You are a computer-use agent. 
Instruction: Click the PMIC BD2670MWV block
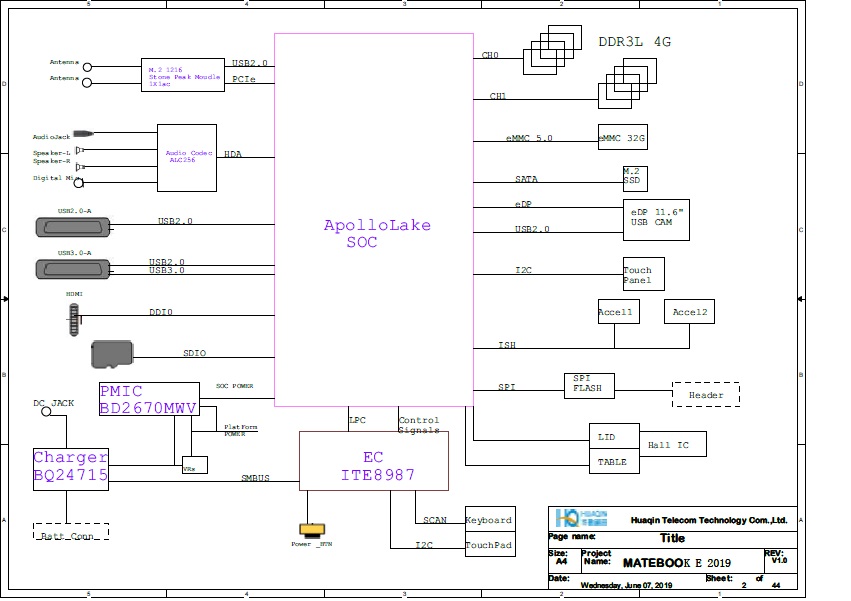point(148,399)
